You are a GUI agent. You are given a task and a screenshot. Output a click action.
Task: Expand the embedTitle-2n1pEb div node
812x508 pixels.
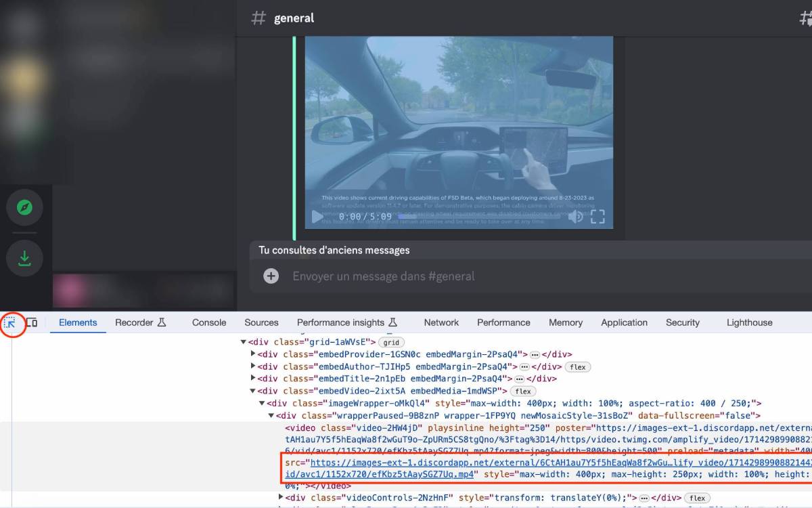click(x=253, y=379)
